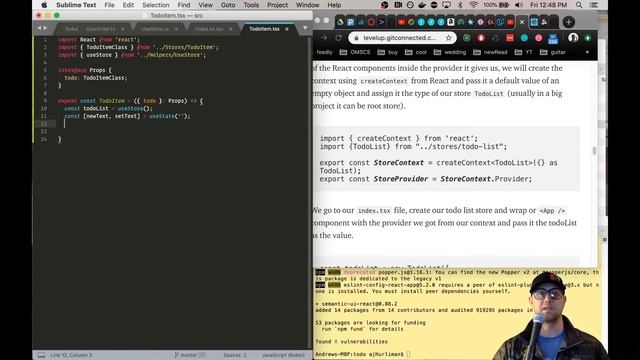Close the TodoList.tsx tab
Screen dimensions: 640x360
pos(231,29)
